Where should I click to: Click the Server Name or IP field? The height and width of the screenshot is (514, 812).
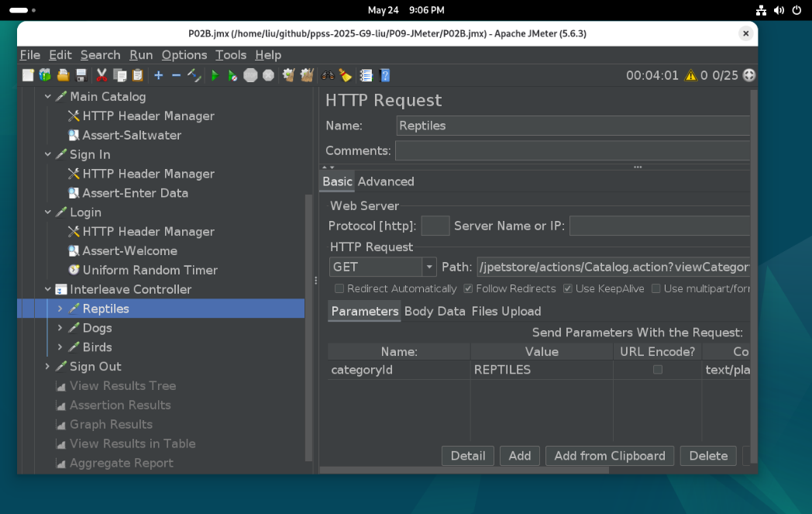(660, 226)
